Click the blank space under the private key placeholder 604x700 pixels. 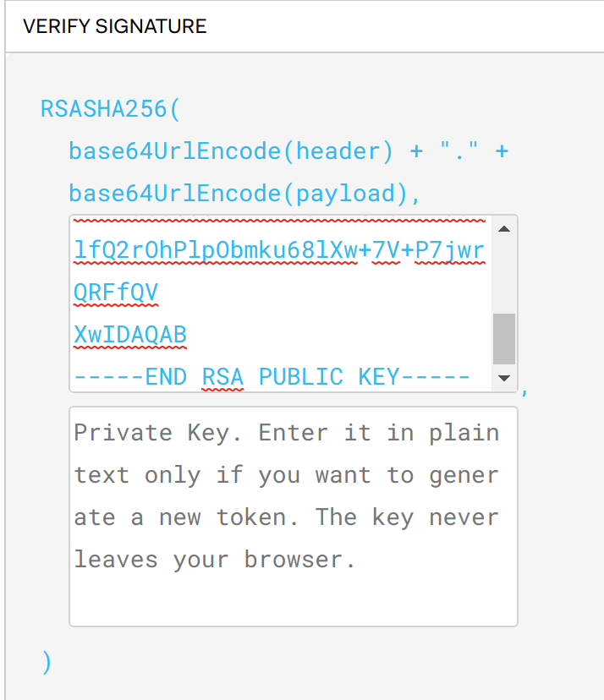pyautogui.click(x=293, y=602)
